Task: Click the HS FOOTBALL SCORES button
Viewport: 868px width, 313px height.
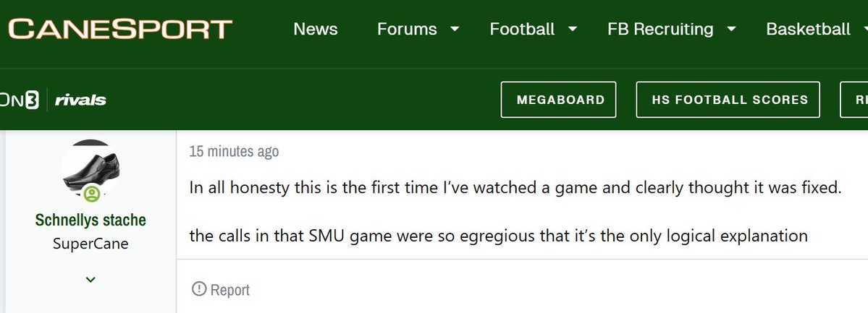Action: point(728,100)
